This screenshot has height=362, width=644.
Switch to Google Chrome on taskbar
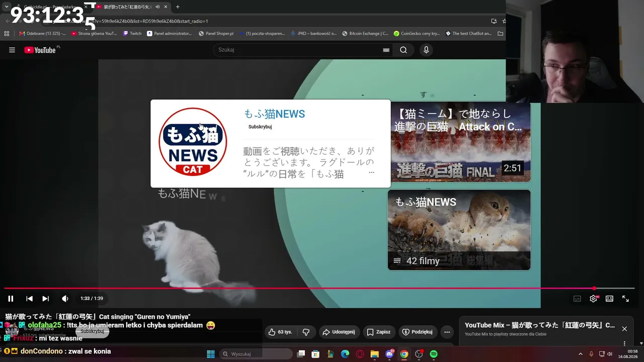coord(404,354)
